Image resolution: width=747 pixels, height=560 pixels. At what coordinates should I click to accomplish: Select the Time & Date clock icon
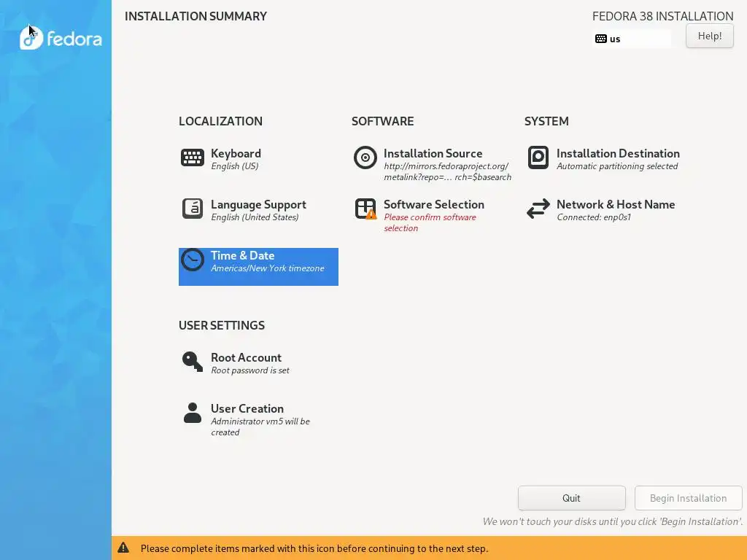tap(193, 260)
